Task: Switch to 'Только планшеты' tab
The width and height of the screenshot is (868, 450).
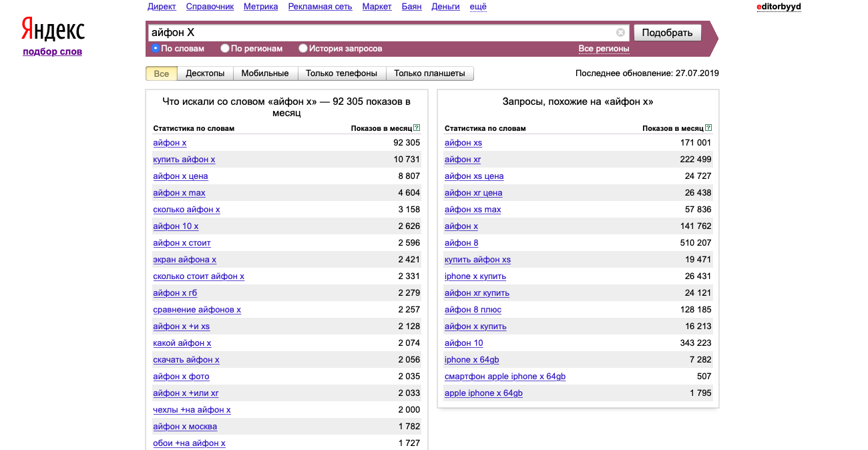Action: pyautogui.click(x=430, y=73)
